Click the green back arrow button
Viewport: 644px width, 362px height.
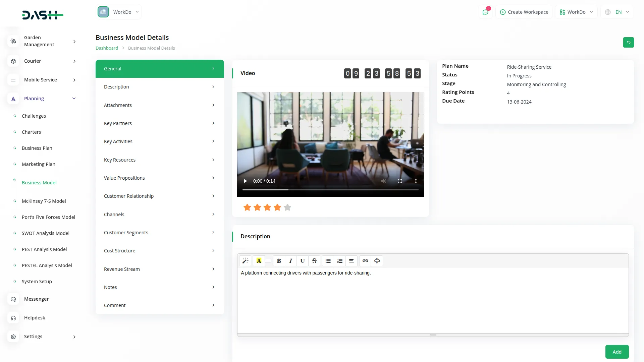tap(628, 42)
